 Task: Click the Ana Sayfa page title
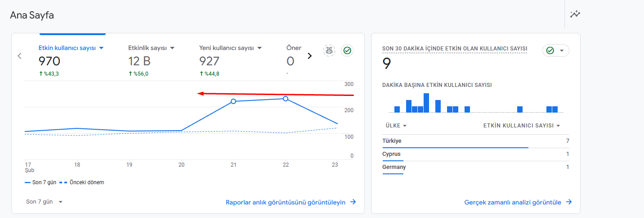tap(32, 15)
